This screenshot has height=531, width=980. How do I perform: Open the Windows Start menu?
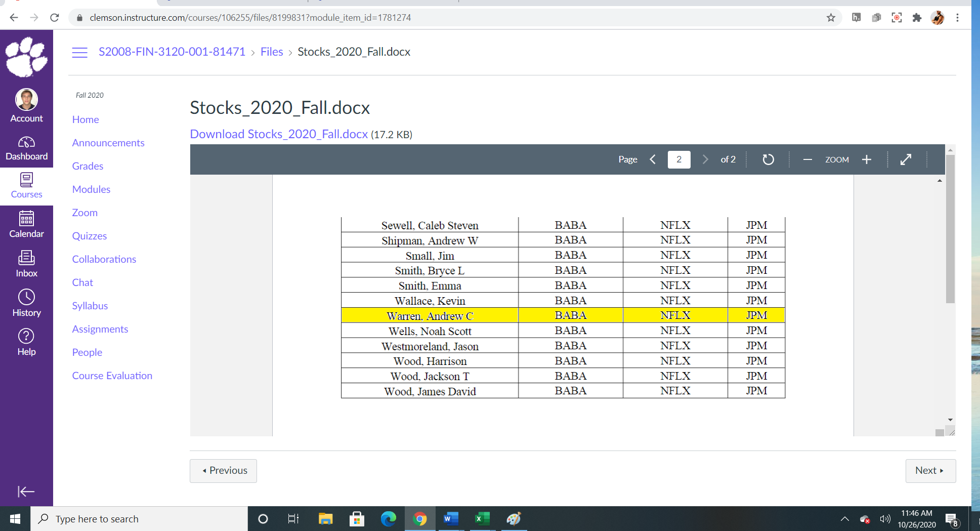(x=15, y=519)
